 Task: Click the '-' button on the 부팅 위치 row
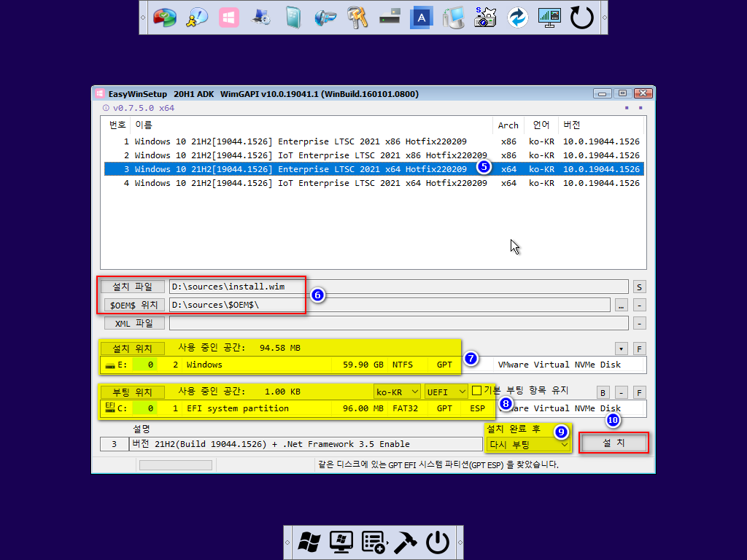coord(622,393)
